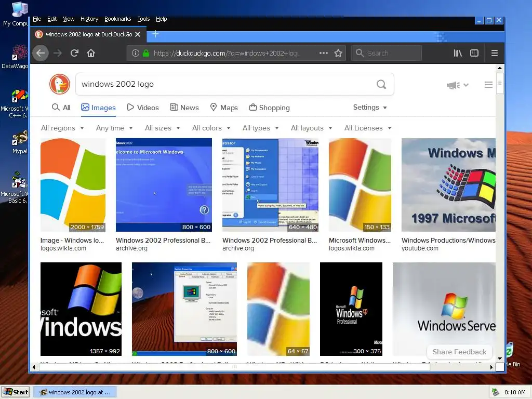The width and height of the screenshot is (532, 399).
Task: Open 300 × 375 Windows XP Professional thumbnail
Action: tap(351, 309)
